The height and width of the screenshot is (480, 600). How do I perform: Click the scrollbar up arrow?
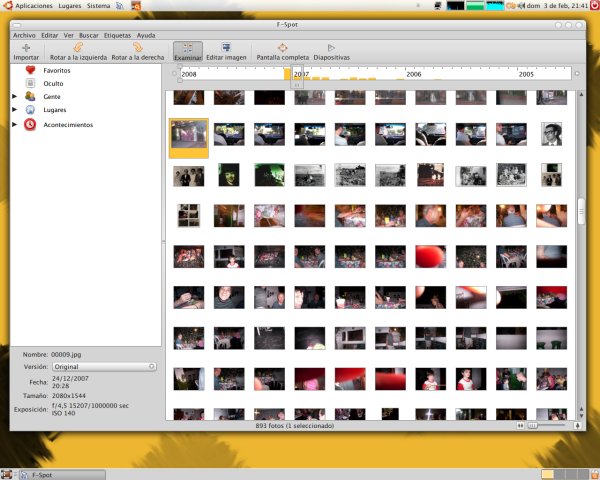point(581,94)
